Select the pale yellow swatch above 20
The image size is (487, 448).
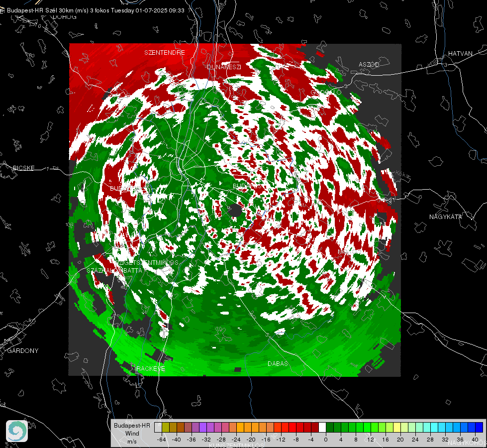pyautogui.click(x=397, y=427)
